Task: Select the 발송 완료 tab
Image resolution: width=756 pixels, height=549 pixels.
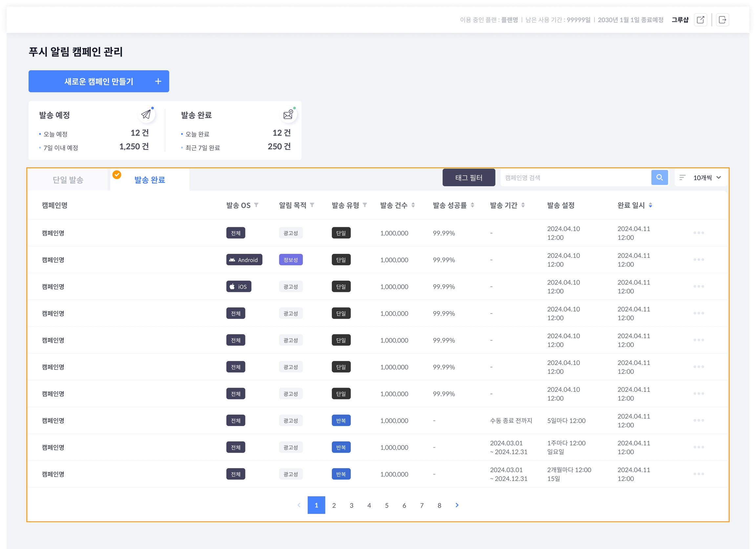Action: tap(150, 180)
